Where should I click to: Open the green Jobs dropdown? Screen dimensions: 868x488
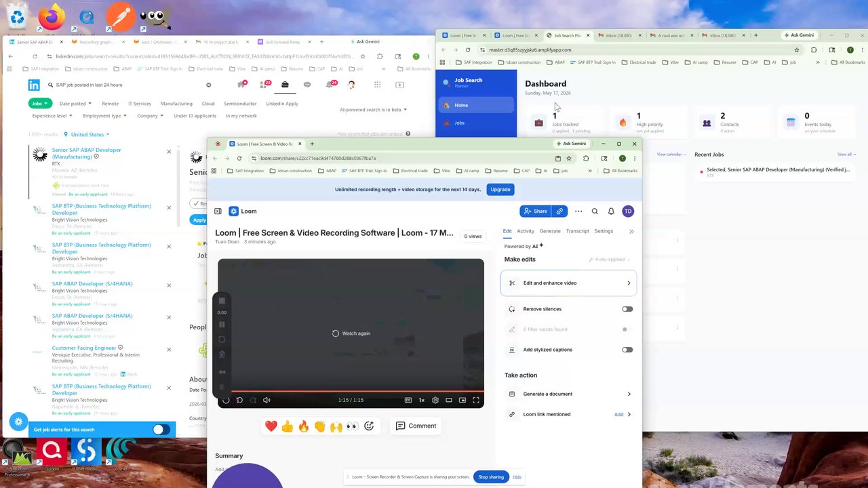coord(40,104)
